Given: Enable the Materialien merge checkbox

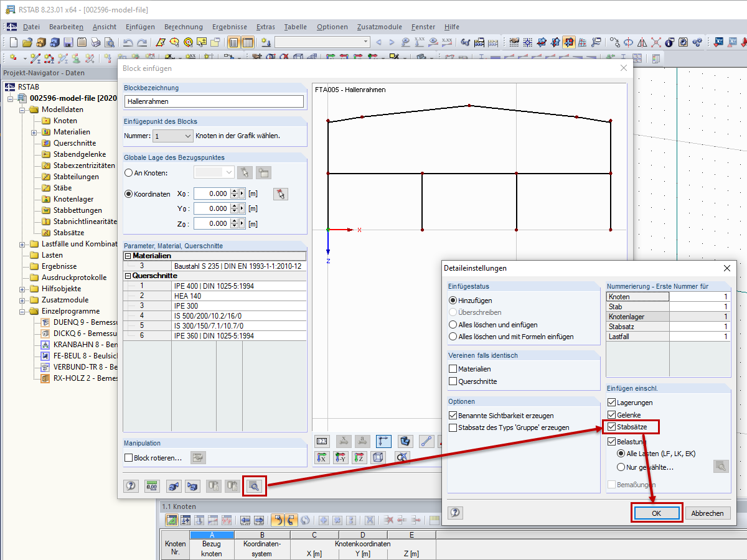Looking at the screenshot, I should click(x=453, y=369).
